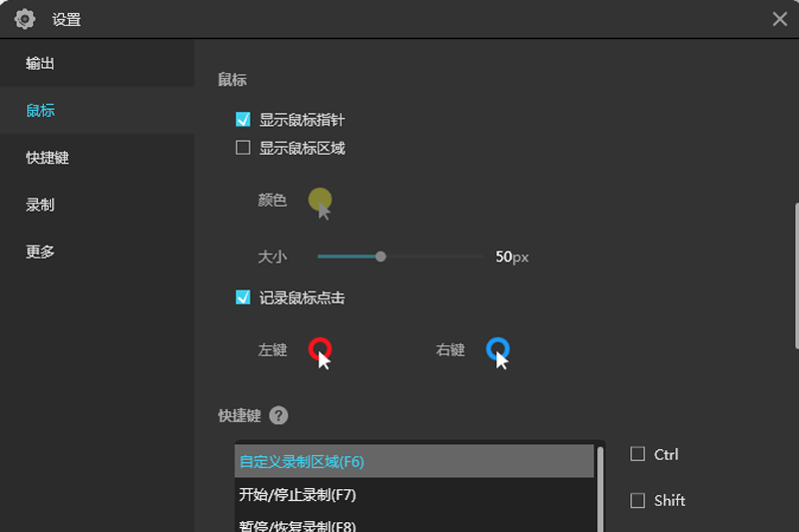799x532 pixels.
Task: Select the 鼠标 tab in sidebar
Action: (40, 111)
